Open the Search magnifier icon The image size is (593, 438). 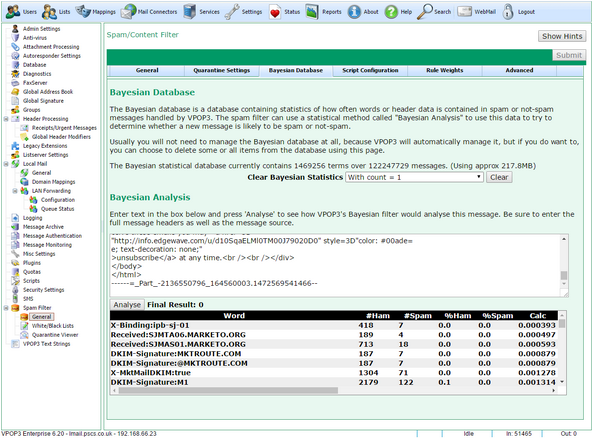click(424, 12)
